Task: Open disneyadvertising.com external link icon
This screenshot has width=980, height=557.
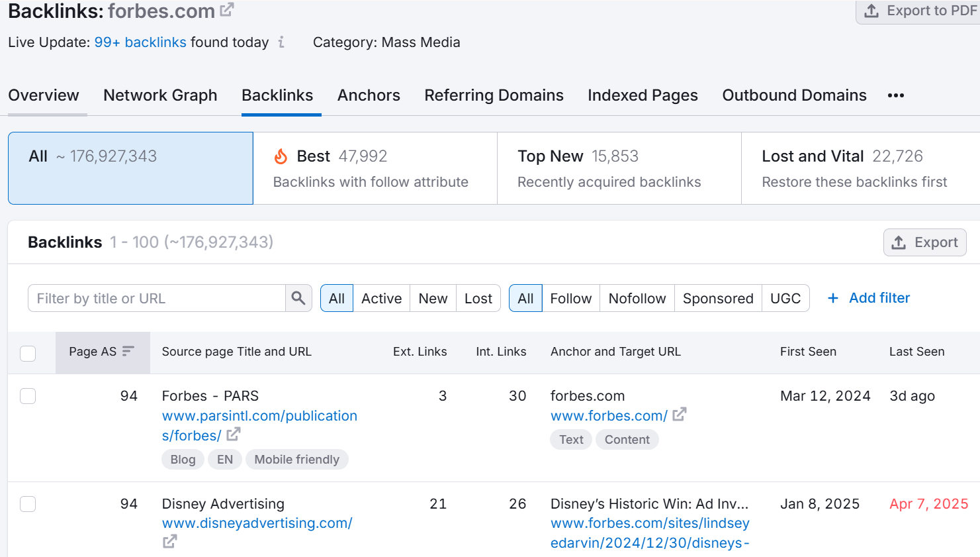Action: click(170, 542)
